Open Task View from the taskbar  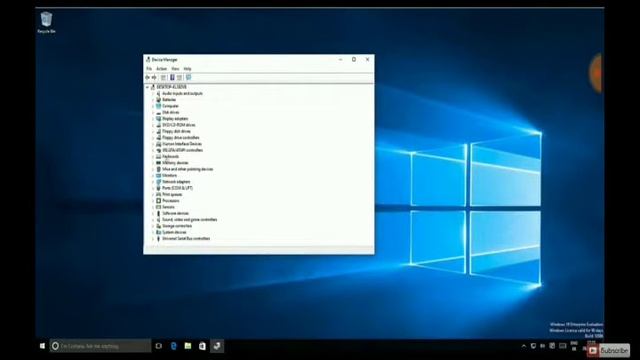pyautogui.click(x=159, y=346)
